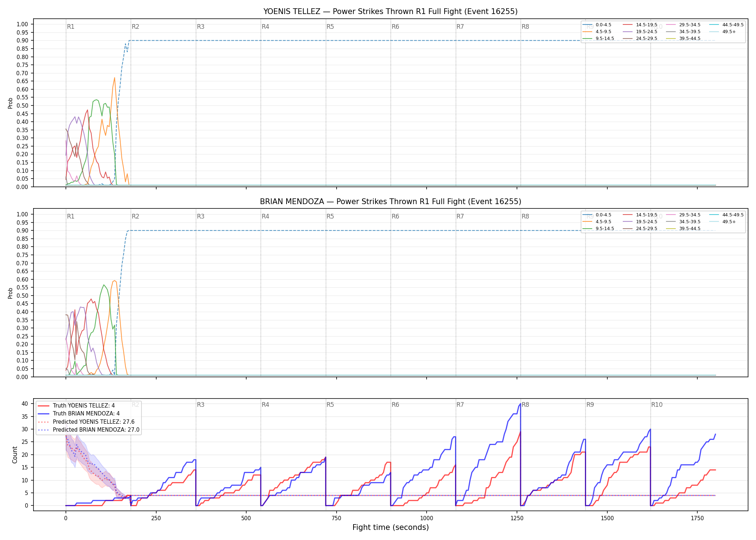Image resolution: width=756 pixels, height=540 pixels.
Task: Click Truth YOENIS TELLEZ: 4 legend entry
Action: (x=76, y=406)
